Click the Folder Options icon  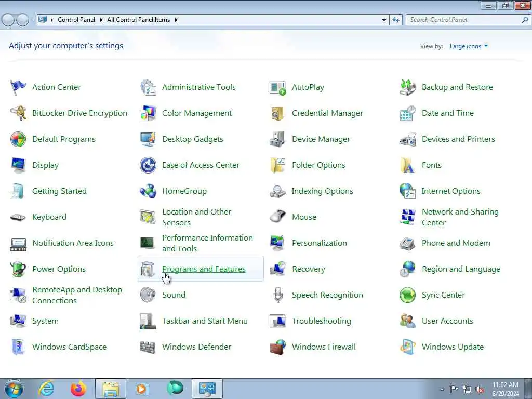coord(277,165)
